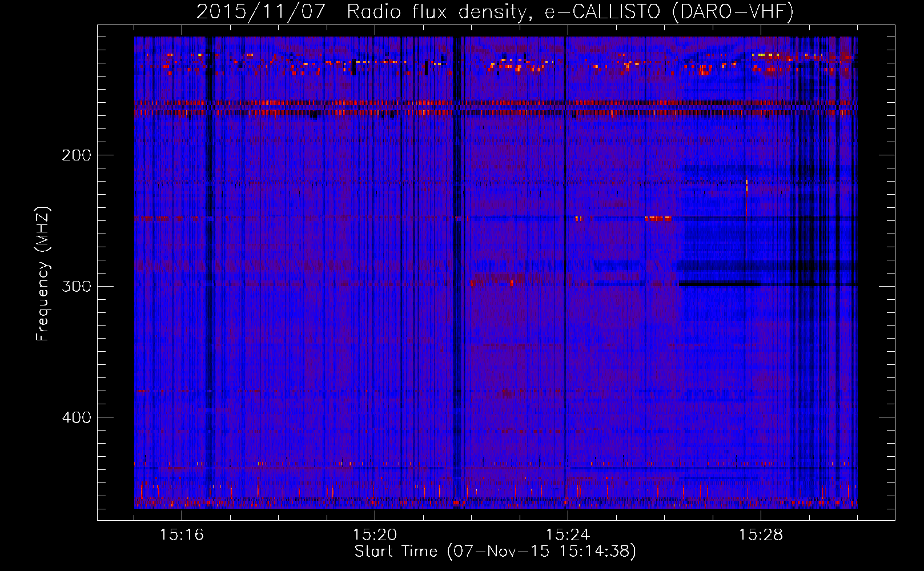Click the "15:20" time tick label

pos(375,535)
